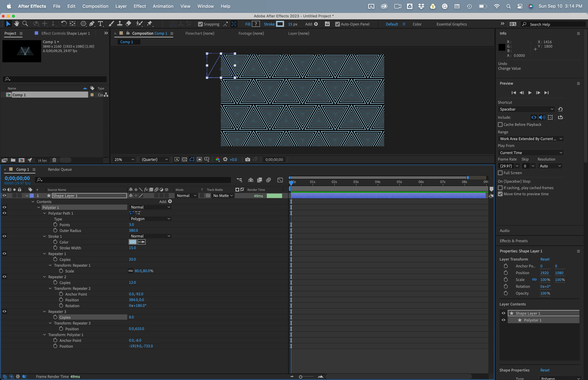Hide Repeater 3 using its eye icon

(4, 311)
